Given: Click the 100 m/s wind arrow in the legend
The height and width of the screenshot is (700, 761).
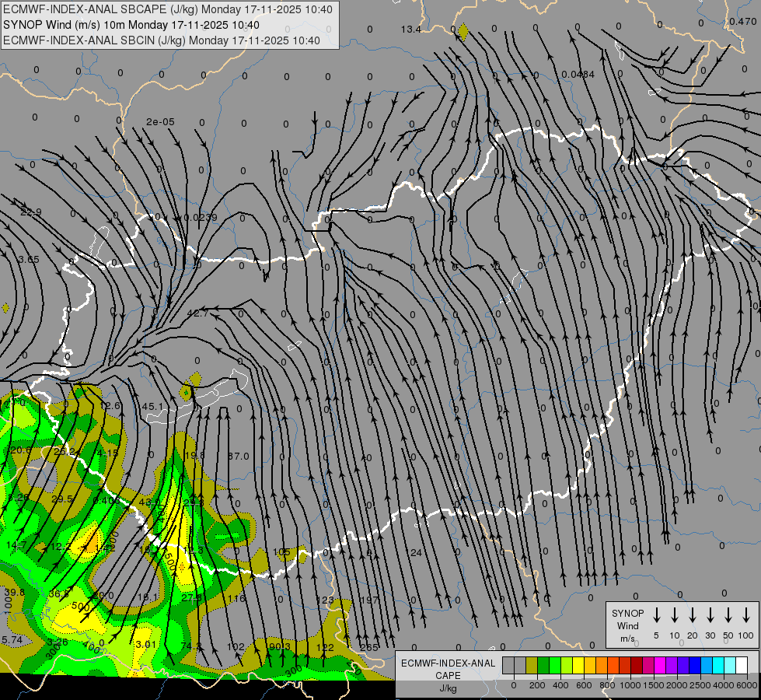Looking at the screenshot, I should (746, 615).
